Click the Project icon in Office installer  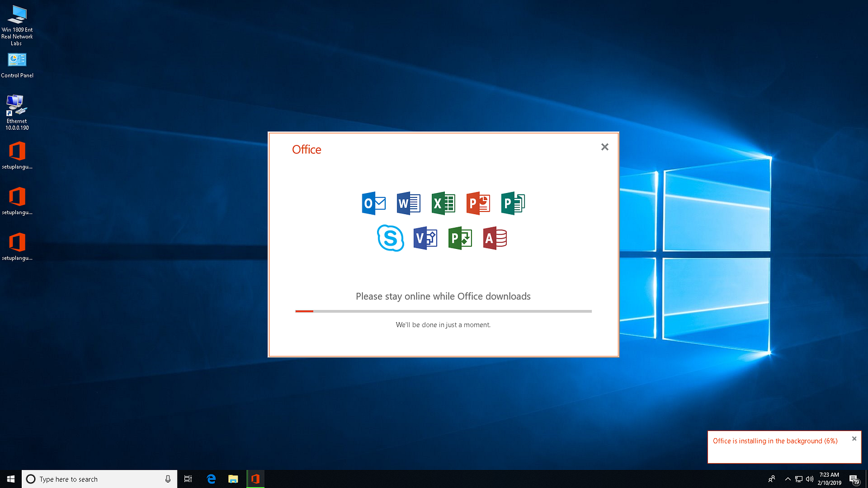tap(460, 238)
